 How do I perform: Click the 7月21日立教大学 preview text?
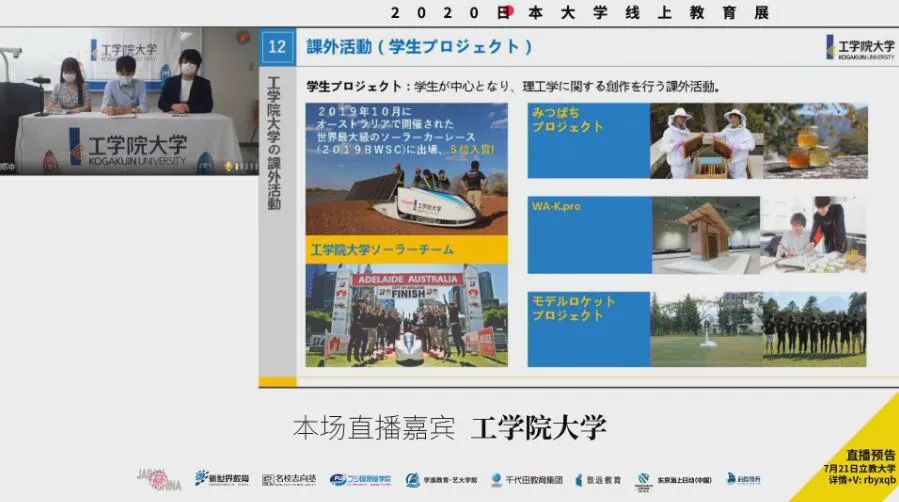pos(859,468)
